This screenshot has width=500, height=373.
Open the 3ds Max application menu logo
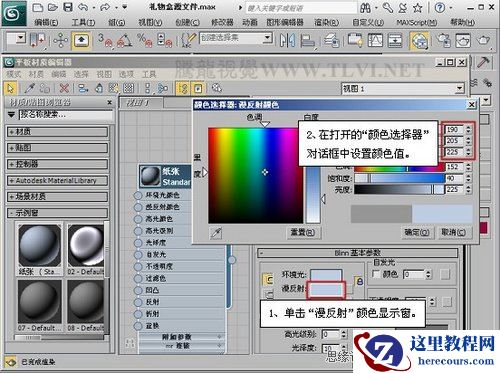click(x=14, y=14)
